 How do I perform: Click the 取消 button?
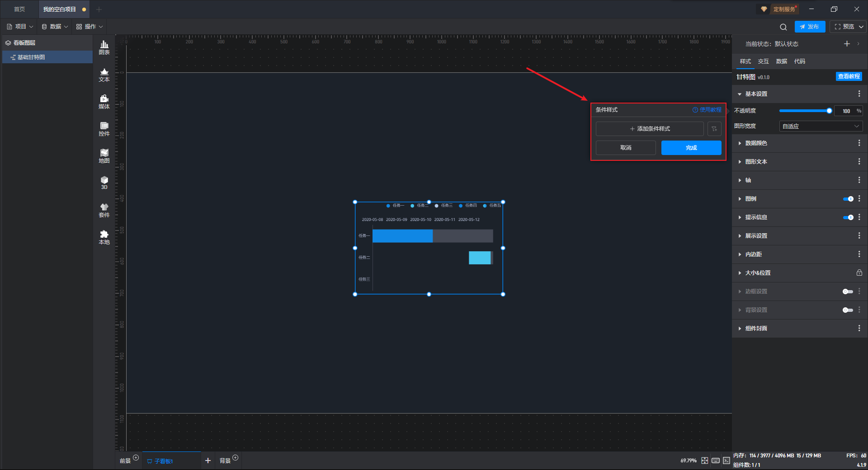click(626, 148)
